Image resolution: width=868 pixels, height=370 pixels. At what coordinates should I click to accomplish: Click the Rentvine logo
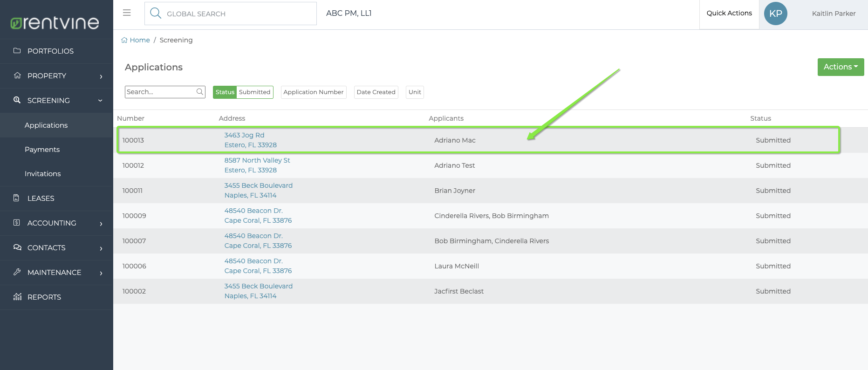[55, 23]
